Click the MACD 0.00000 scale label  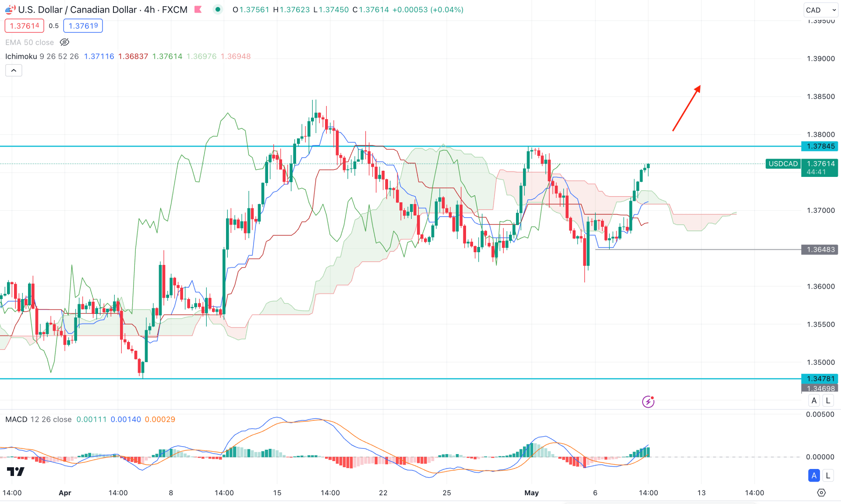pos(820,457)
